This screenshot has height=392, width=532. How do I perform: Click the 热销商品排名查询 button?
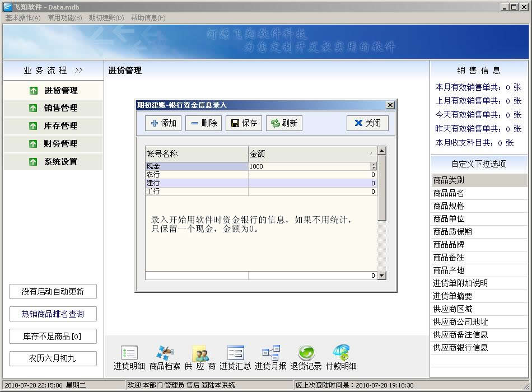click(x=53, y=314)
